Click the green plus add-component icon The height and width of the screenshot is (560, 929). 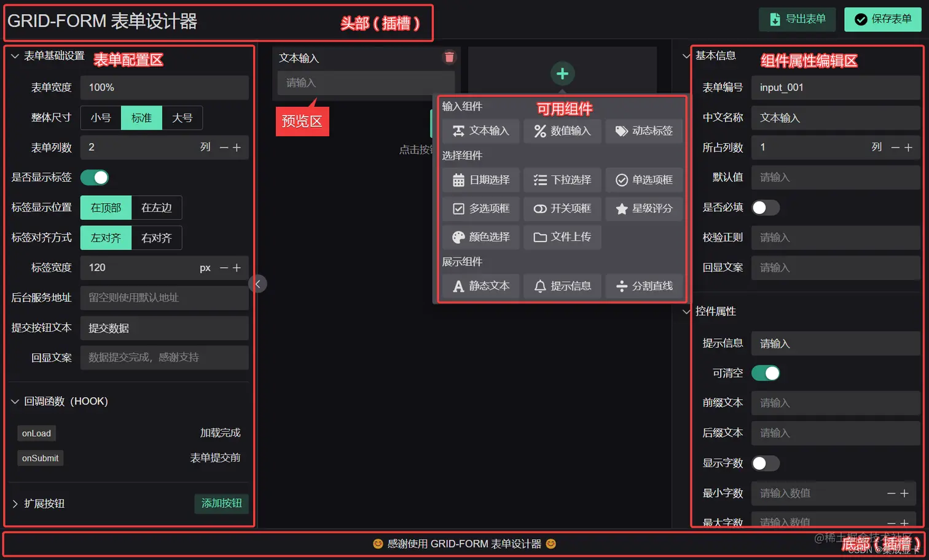[562, 74]
